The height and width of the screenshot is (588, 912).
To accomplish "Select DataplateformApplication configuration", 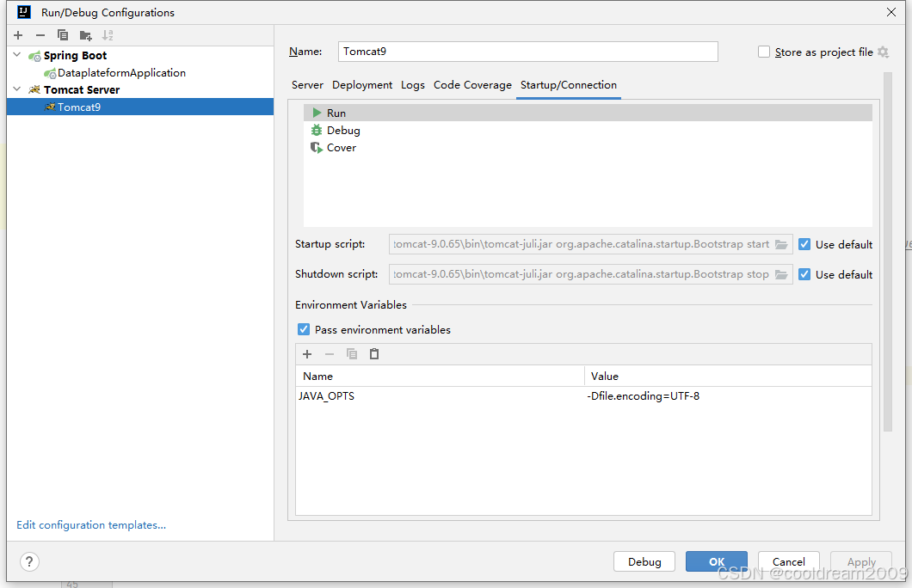I will click(x=121, y=73).
